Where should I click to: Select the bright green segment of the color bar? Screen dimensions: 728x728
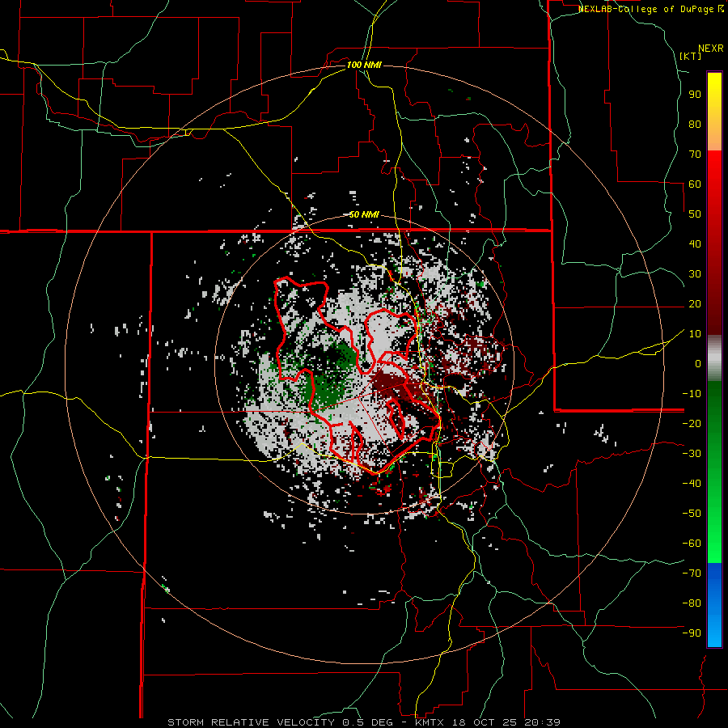click(714, 520)
